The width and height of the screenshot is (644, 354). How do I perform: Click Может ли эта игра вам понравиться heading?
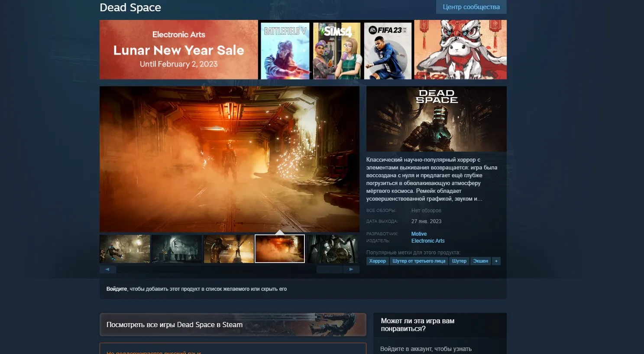(x=417, y=325)
